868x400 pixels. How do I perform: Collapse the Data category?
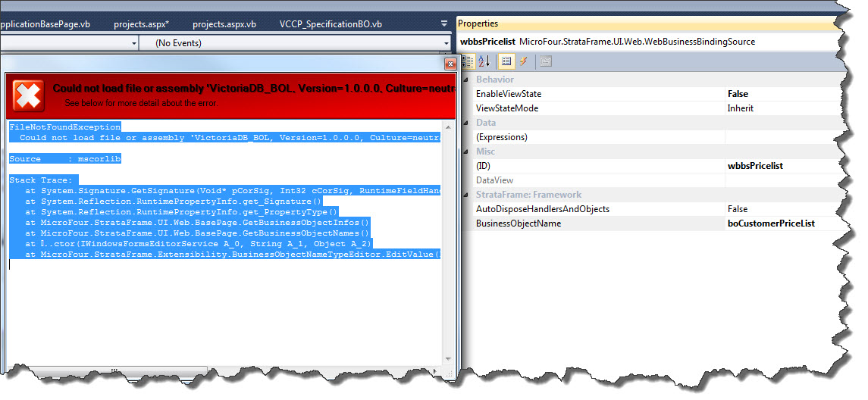pyautogui.click(x=465, y=123)
